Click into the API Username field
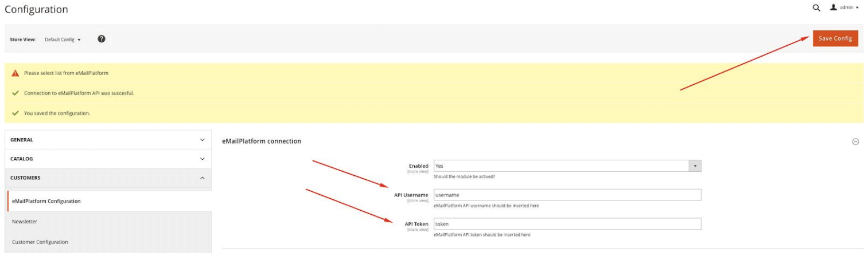 [567, 195]
